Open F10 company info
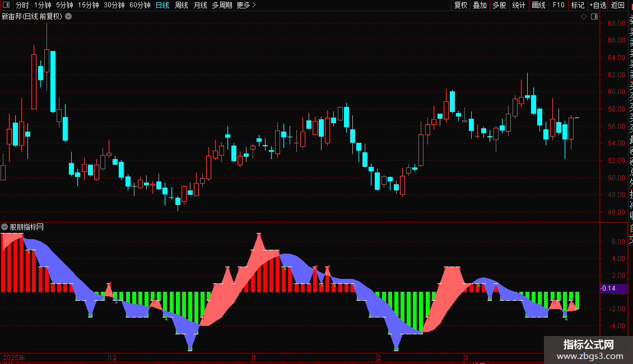This screenshot has height=364, width=633. point(558,5)
